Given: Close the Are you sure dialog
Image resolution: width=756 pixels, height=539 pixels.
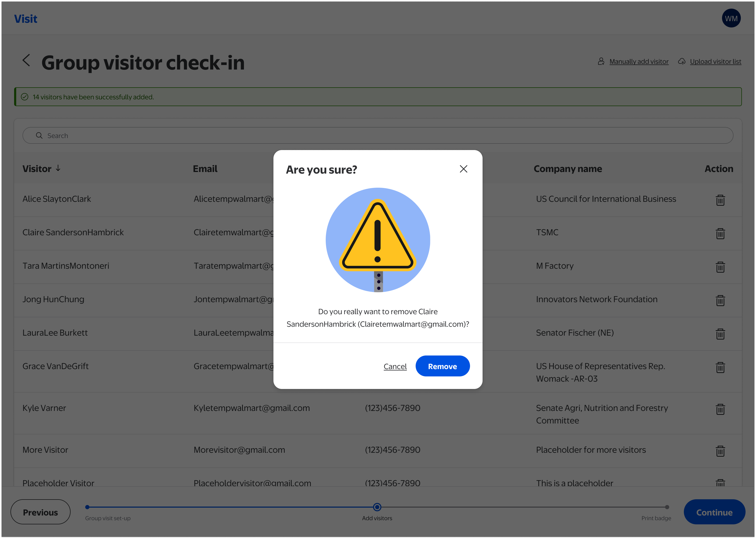Looking at the screenshot, I should point(463,169).
